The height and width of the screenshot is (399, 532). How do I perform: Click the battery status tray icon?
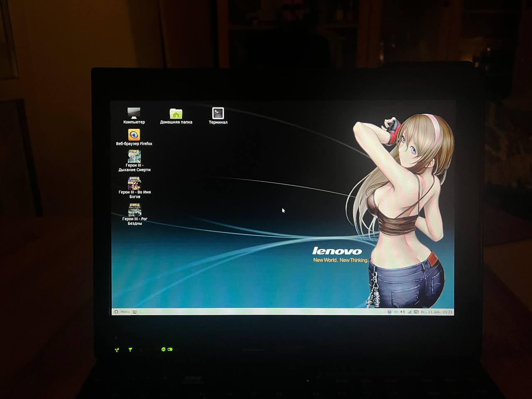(x=416, y=312)
